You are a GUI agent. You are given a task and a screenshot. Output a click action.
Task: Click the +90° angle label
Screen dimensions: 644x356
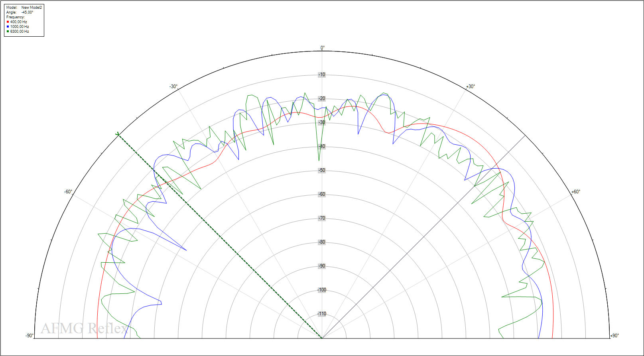(x=614, y=336)
